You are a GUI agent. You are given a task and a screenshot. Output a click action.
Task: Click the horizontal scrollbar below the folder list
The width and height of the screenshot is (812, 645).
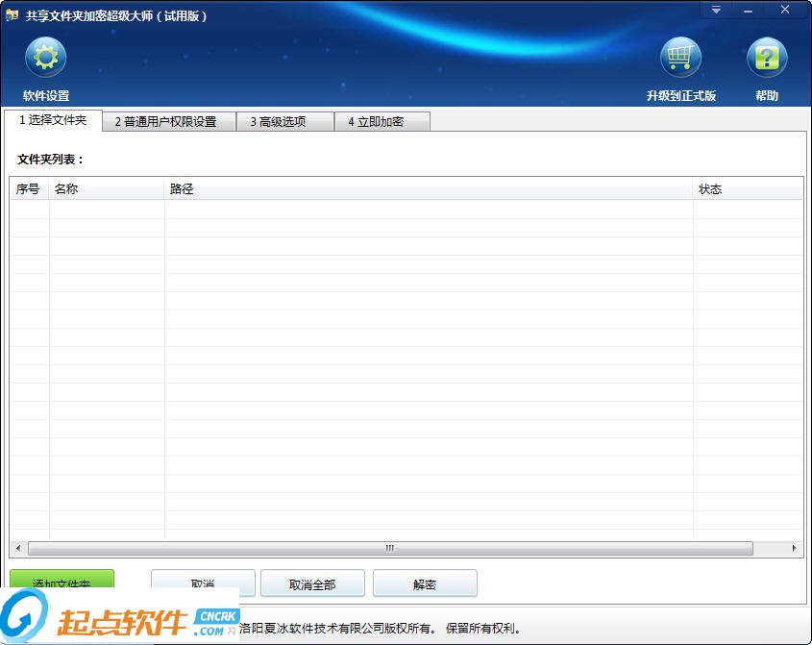click(389, 547)
